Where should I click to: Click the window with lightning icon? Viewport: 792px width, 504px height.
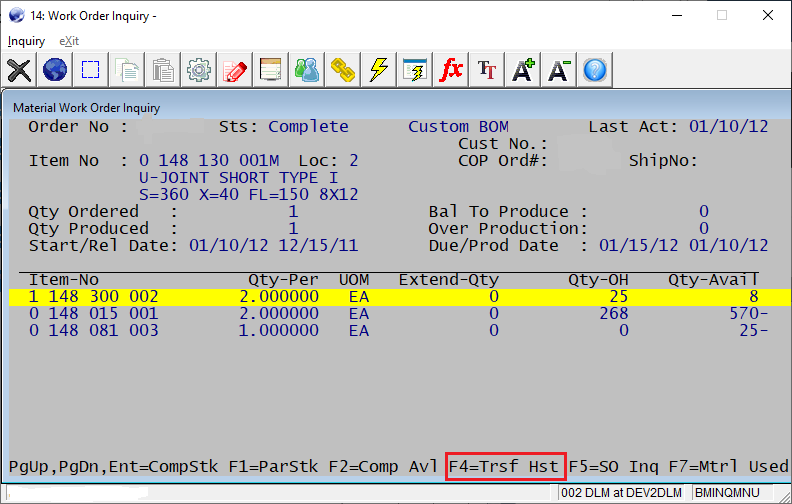[x=415, y=70]
